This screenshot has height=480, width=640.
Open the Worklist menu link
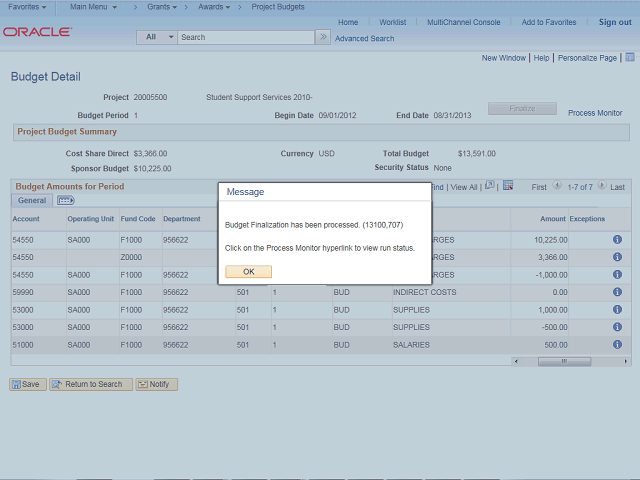point(392,22)
